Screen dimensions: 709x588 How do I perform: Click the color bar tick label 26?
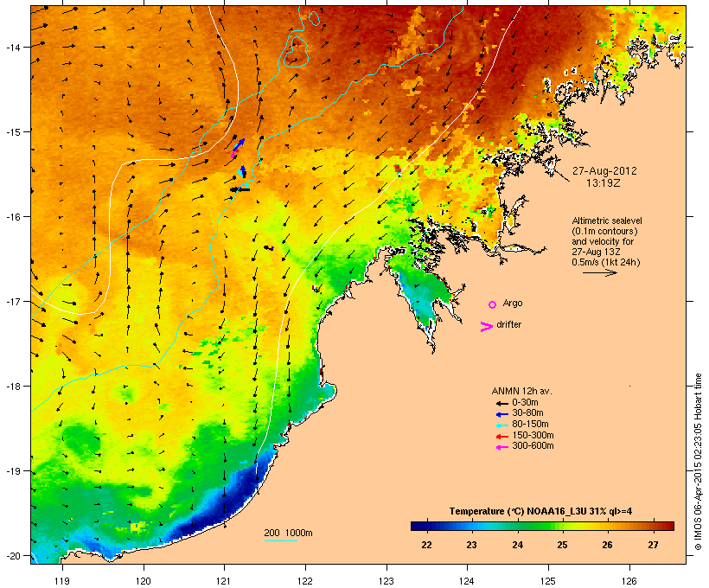[x=608, y=545]
